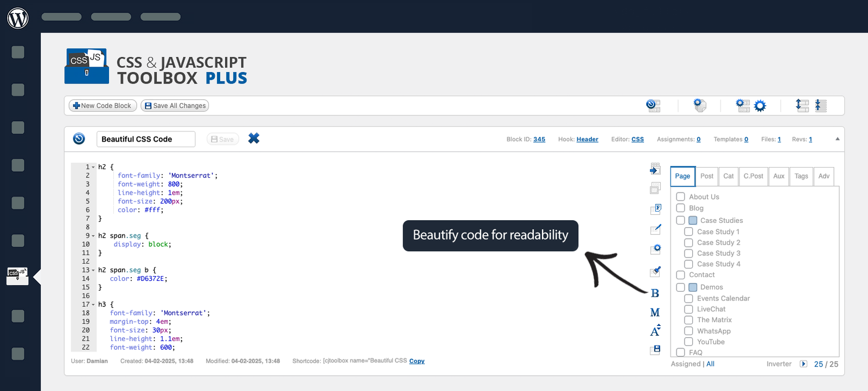
Task: Fold the h2 rule at line 1
Action: (93, 167)
